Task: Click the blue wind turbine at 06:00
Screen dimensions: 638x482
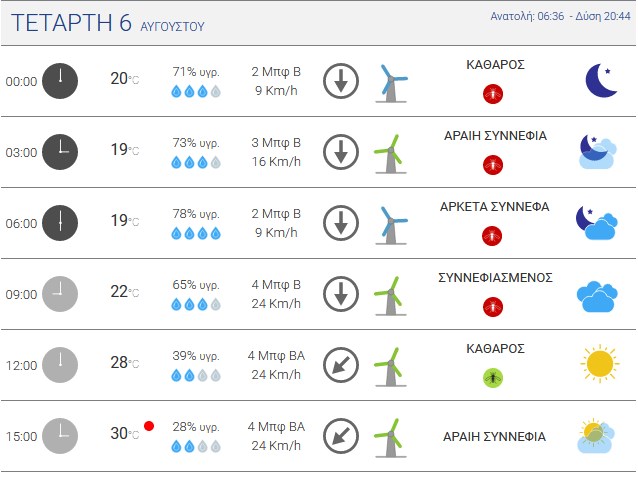Action: [391, 225]
